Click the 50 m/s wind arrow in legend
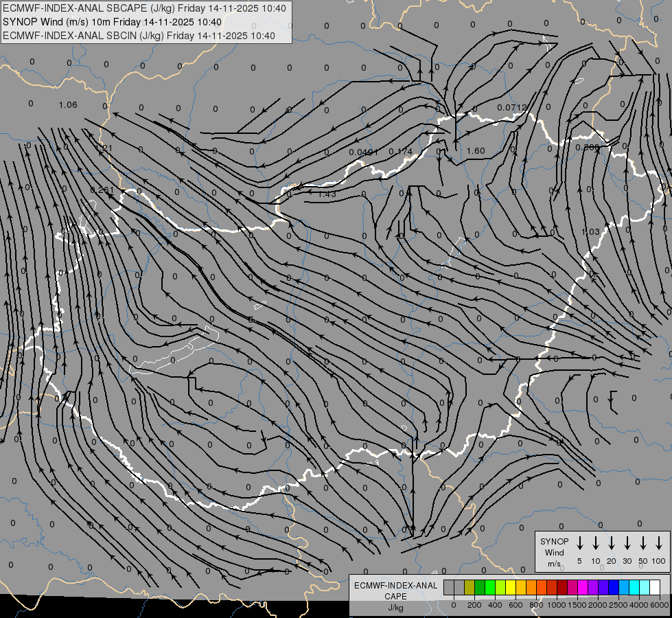 pos(643,543)
